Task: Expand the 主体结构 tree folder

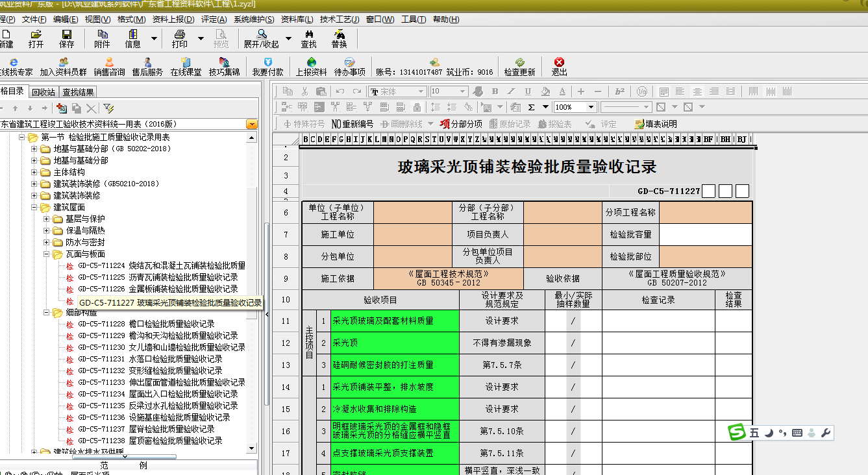Action: [35, 173]
